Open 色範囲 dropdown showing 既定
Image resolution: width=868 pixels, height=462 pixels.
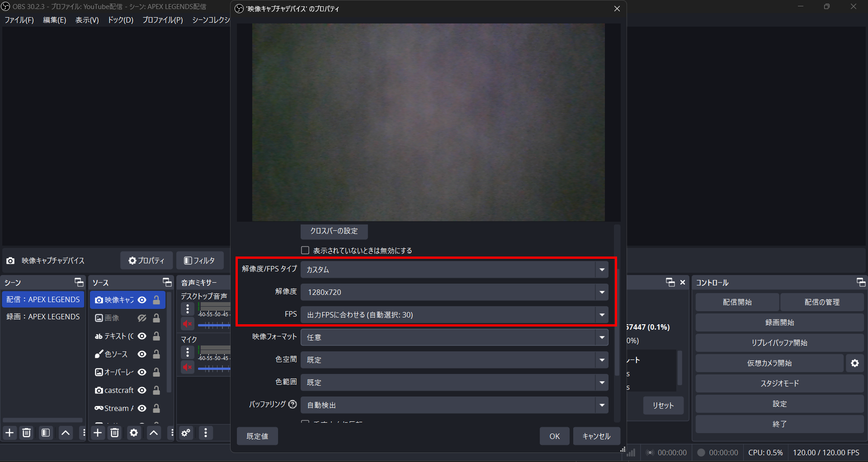click(454, 383)
